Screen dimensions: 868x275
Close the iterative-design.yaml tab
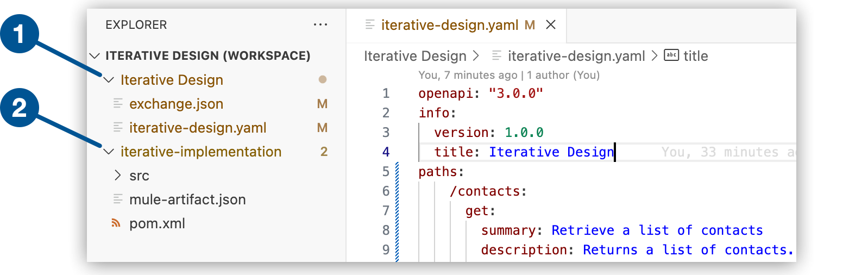coord(551,24)
